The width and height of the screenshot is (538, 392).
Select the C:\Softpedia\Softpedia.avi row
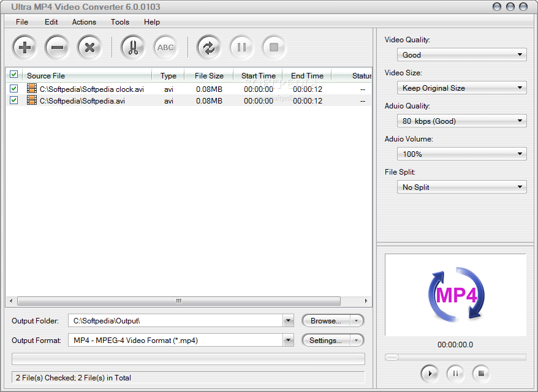coord(189,100)
